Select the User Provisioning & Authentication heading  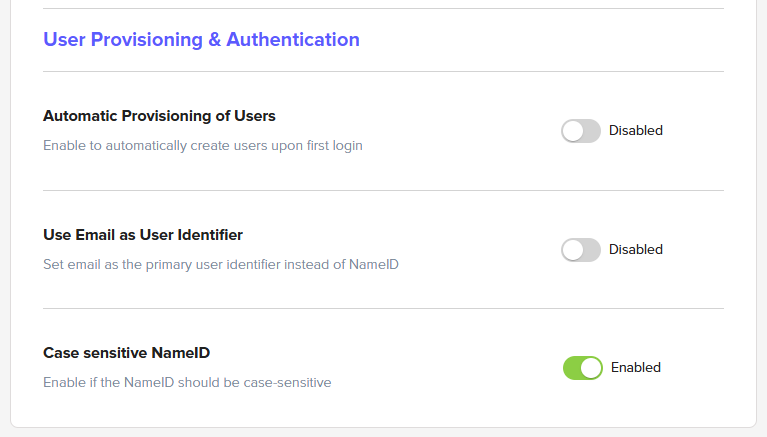(201, 40)
